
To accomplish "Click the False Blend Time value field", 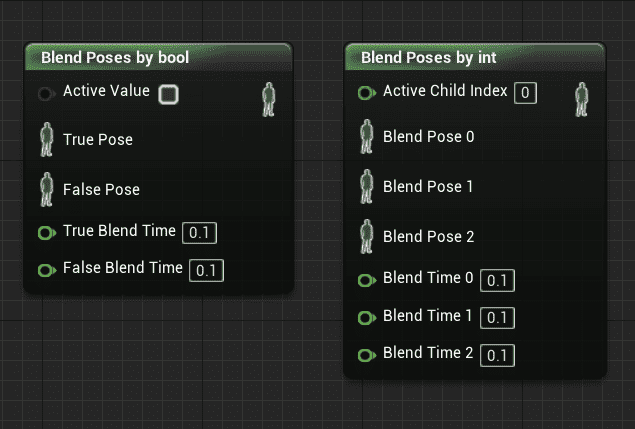I will click(x=207, y=270).
